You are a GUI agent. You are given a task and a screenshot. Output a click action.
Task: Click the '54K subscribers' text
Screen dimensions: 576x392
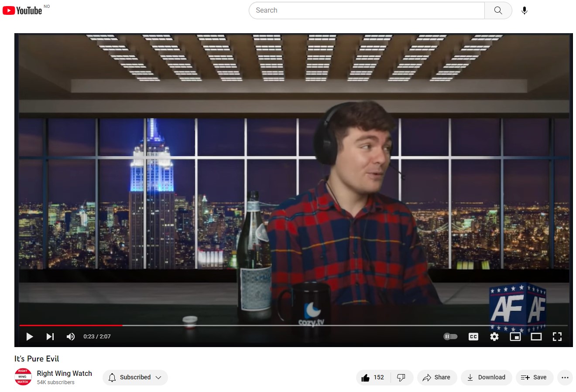pyautogui.click(x=56, y=382)
